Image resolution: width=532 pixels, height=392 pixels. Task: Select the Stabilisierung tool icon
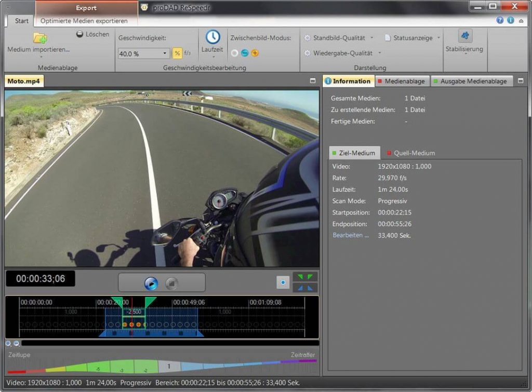(x=465, y=35)
